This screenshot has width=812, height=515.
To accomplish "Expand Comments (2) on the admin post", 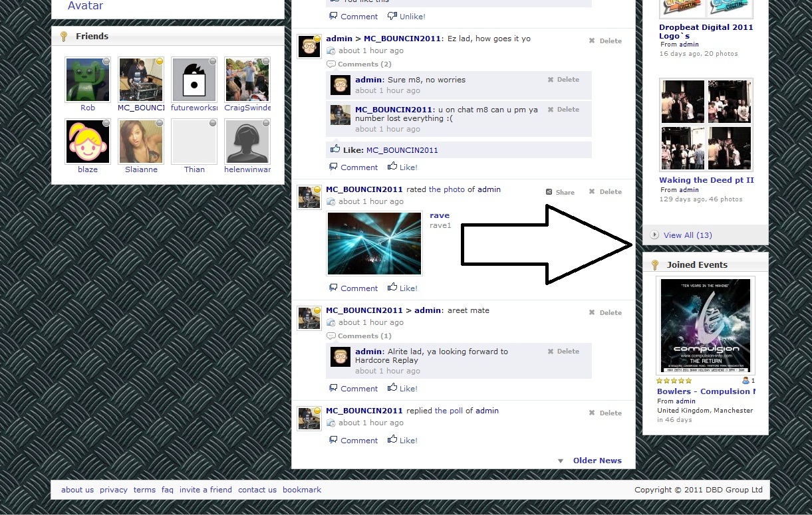I will [x=359, y=64].
